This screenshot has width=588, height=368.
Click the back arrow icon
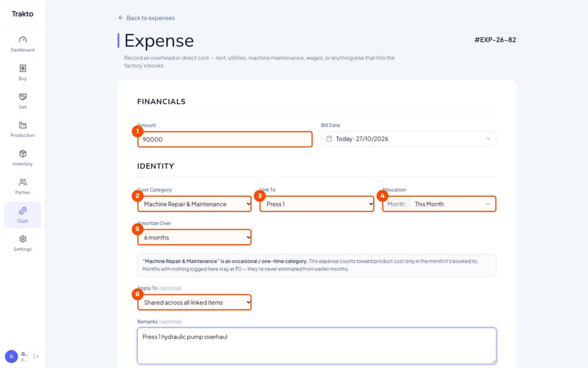121,18
